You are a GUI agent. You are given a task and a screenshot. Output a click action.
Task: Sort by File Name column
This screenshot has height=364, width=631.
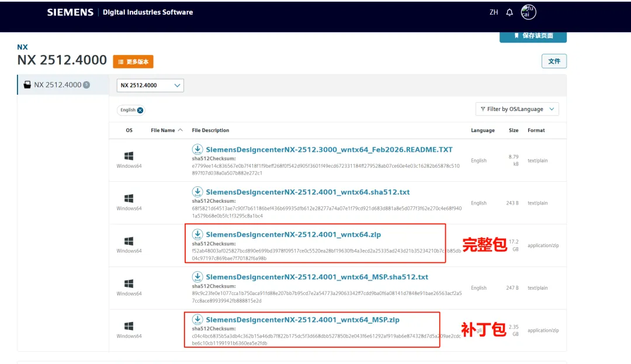(x=167, y=130)
